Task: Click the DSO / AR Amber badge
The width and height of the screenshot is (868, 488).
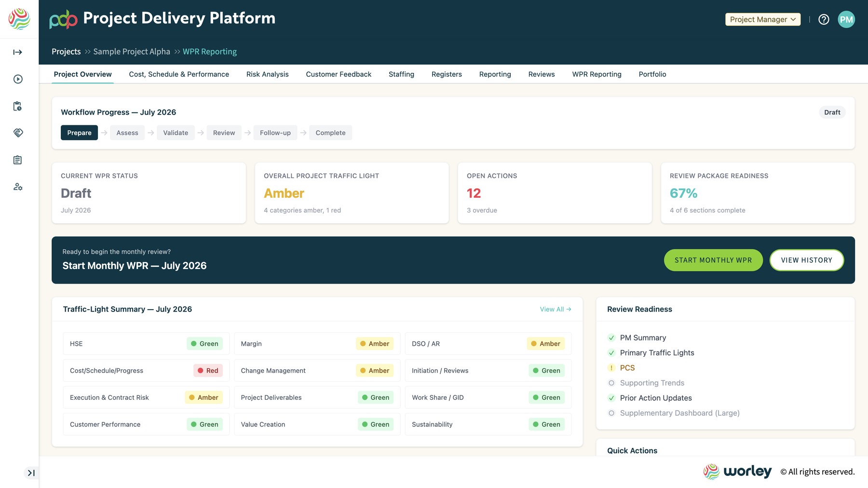Action: 546,344
